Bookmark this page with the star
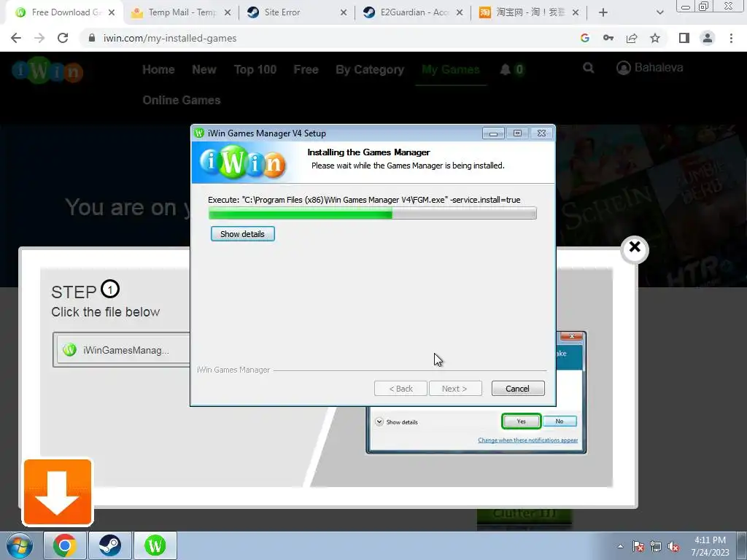The height and width of the screenshot is (560, 747). click(655, 38)
